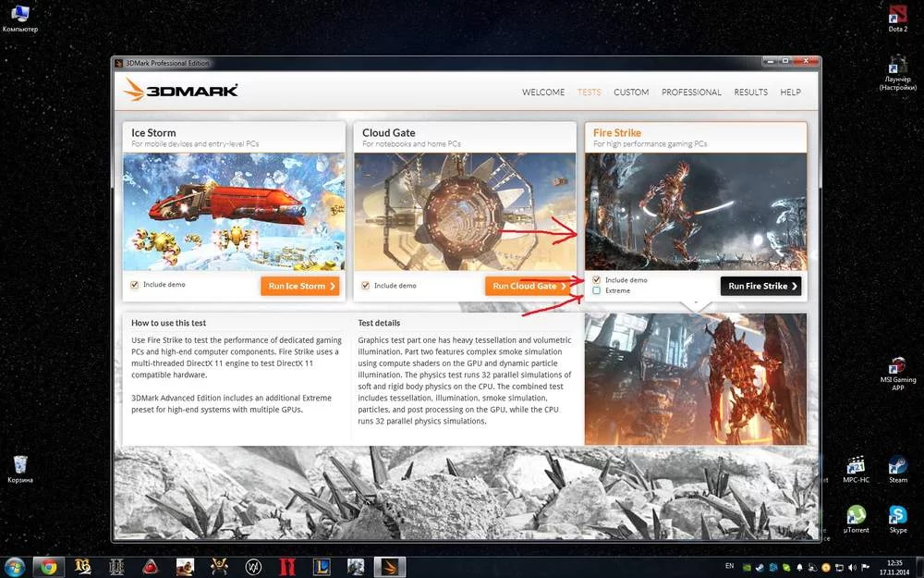Open the µTorrent desktop shortcut

(856, 519)
